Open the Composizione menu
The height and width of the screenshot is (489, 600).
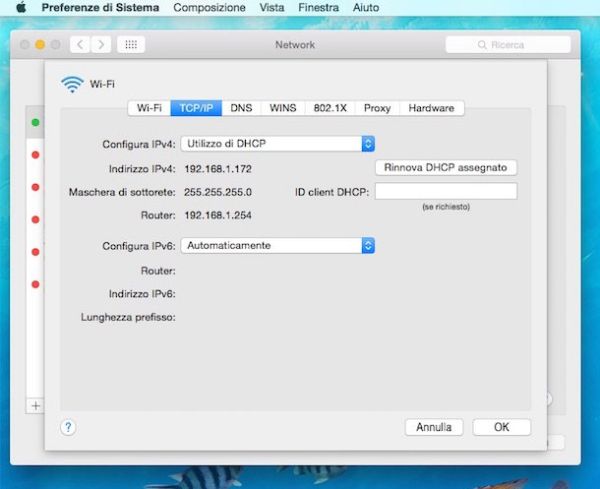point(209,7)
